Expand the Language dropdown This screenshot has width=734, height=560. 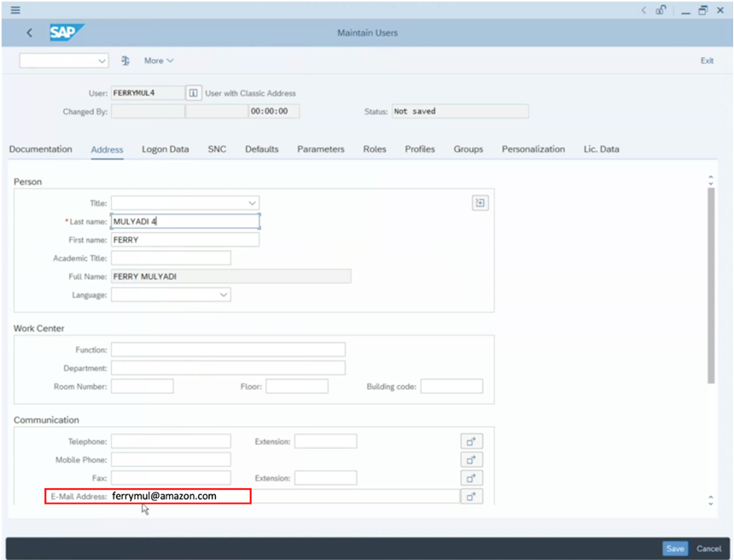pyautogui.click(x=224, y=295)
